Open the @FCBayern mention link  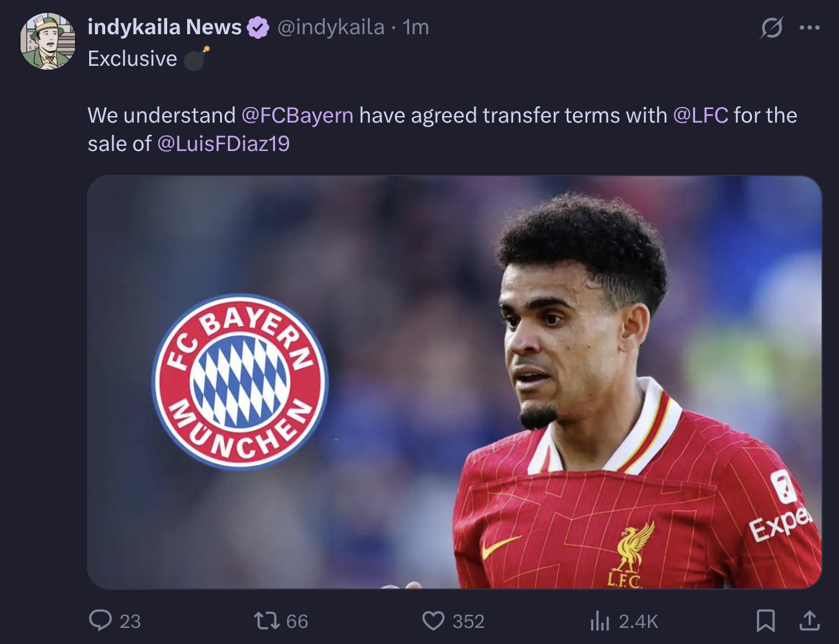click(298, 115)
